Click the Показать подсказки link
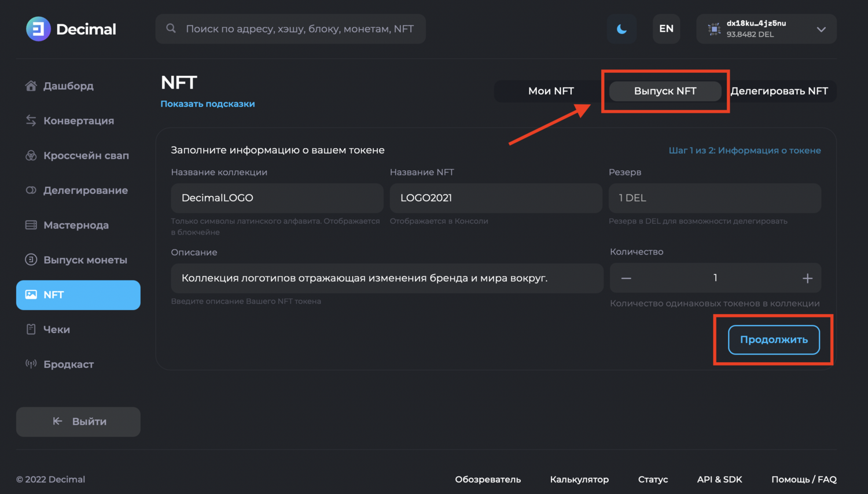This screenshot has width=868, height=494. click(x=208, y=104)
